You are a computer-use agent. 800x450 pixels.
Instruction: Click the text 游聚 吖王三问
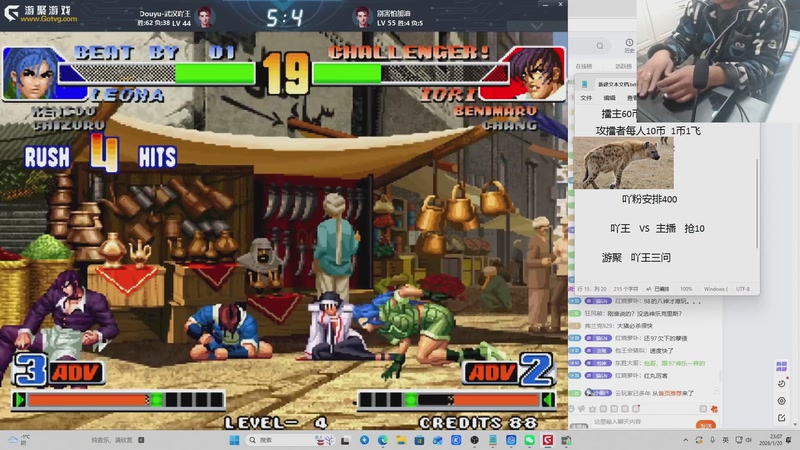(636, 258)
